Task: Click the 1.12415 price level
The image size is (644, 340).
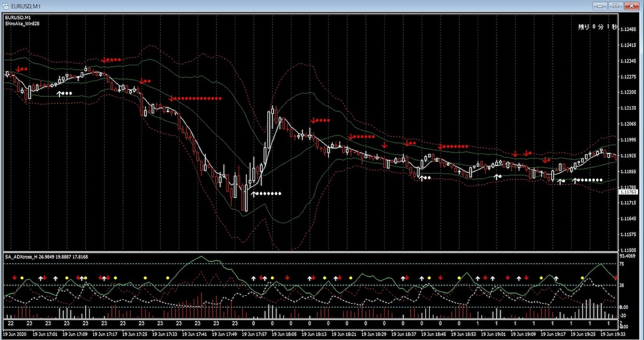Action: [629, 45]
